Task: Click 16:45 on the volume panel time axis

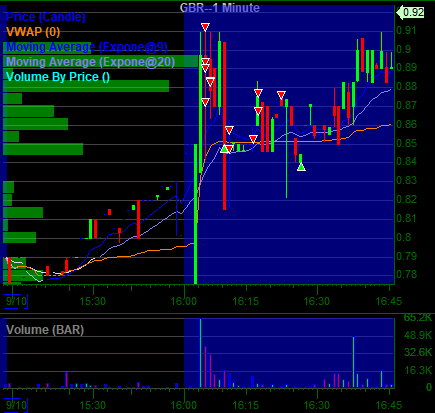Action: 389,405
